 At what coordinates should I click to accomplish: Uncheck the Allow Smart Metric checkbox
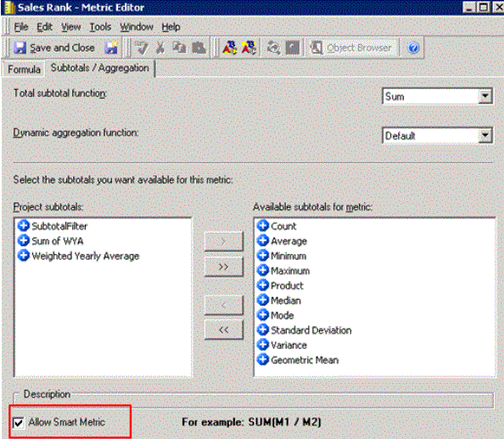[19, 422]
